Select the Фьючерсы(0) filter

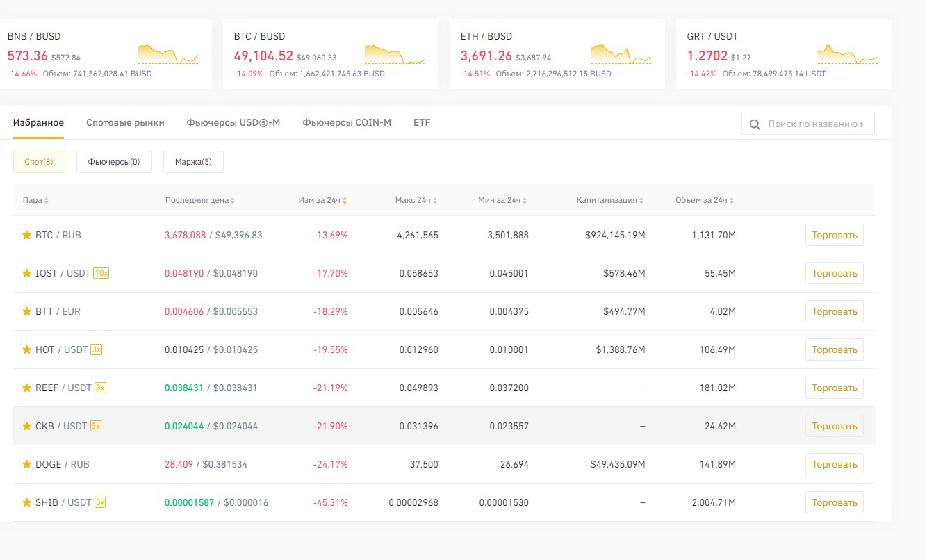tap(114, 162)
